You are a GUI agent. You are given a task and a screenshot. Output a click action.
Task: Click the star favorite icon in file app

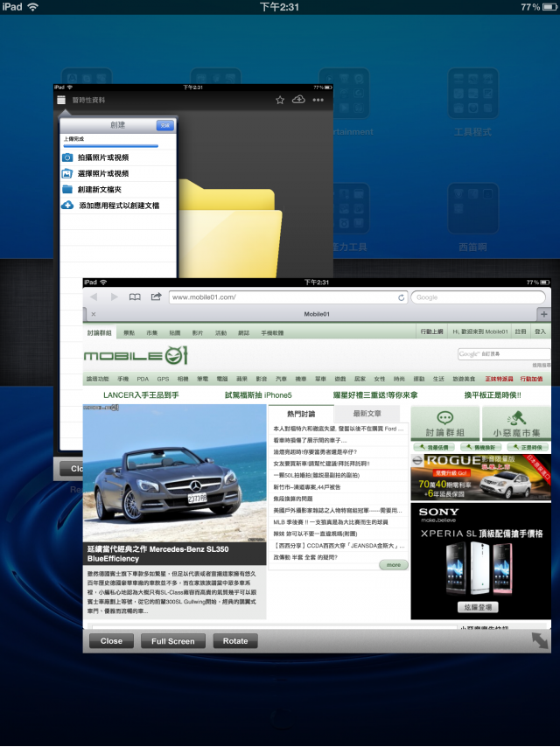click(x=280, y=100)
